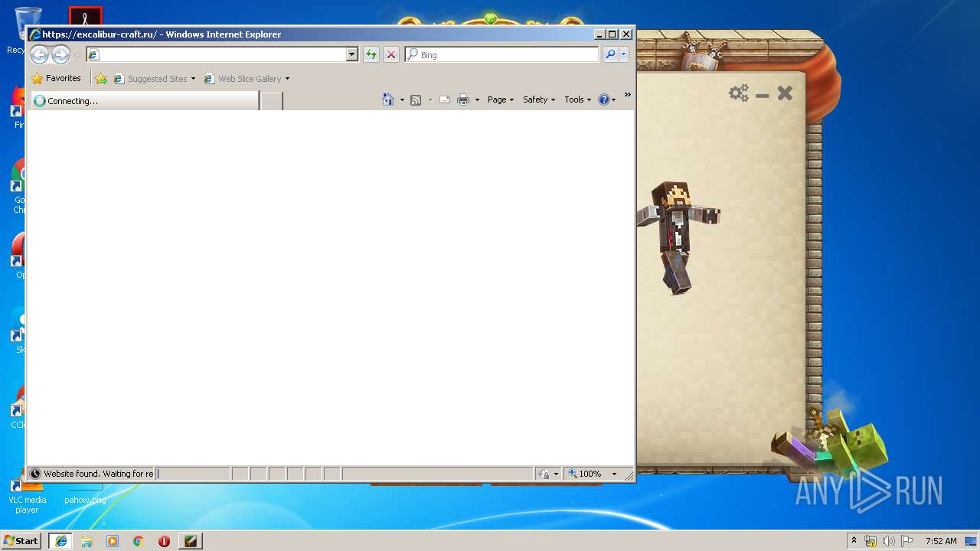The width and height of the screenshot is (980, 551).
Task: Click the launcher settings gears icon
Action: click(x=739, y=93)
